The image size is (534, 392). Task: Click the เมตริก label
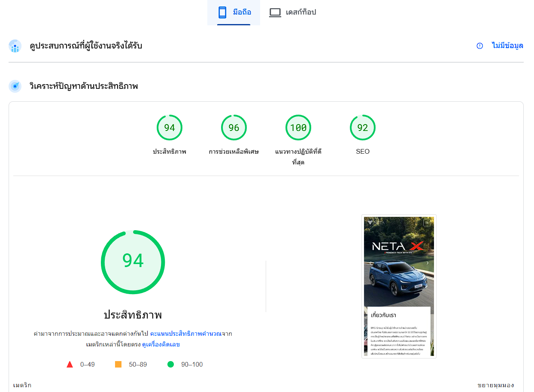pos(22,385)
